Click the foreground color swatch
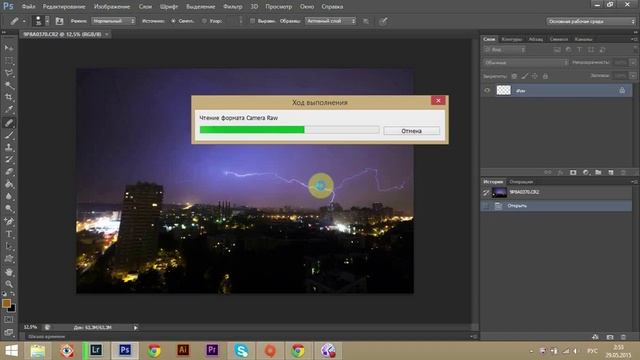The height and width of the screenshot is (360, 640). pos(6,303)
